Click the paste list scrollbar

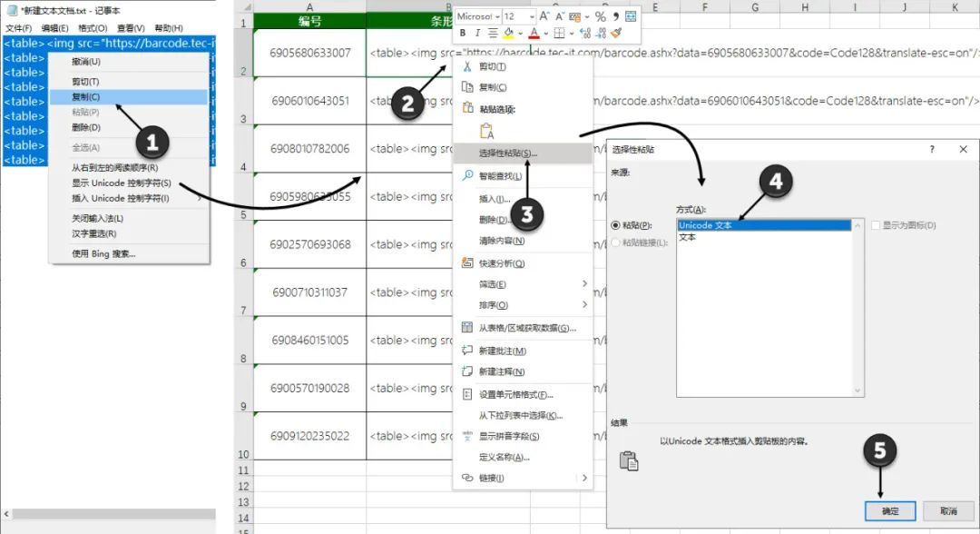857,308
